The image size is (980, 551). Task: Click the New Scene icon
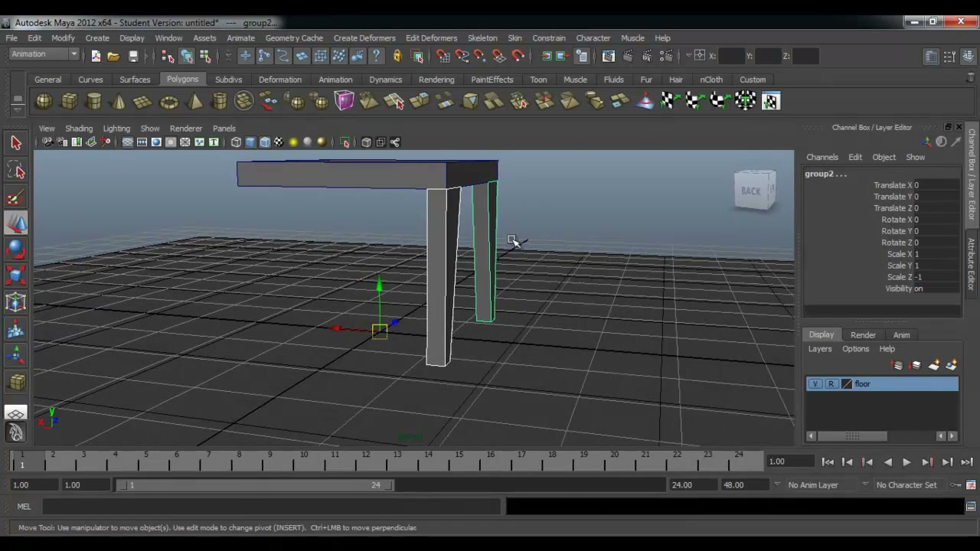[96, 56]
